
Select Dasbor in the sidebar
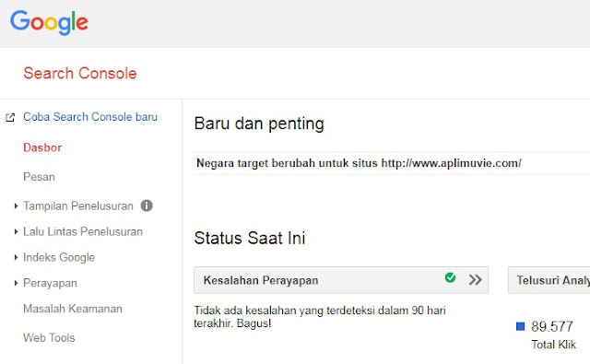tap(42, 147)
